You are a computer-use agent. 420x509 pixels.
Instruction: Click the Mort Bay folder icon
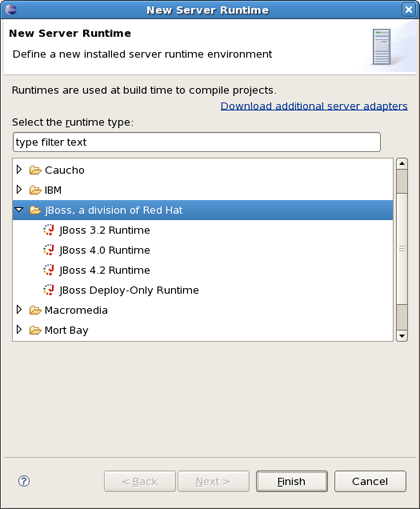coord(35,330)
